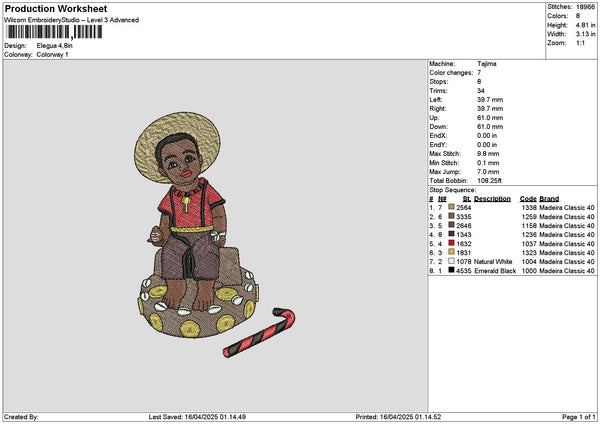Select the Max Jump value 7.0 mm

(x=488, y=172)
